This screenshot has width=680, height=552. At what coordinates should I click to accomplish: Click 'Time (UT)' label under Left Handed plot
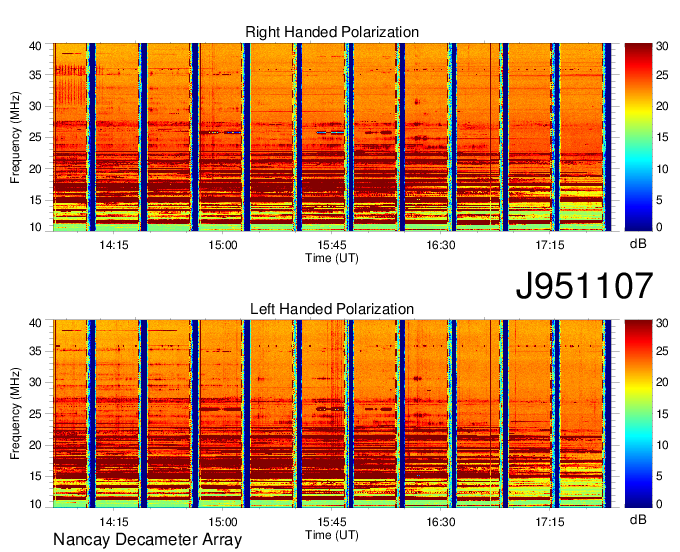click(332, 535)
